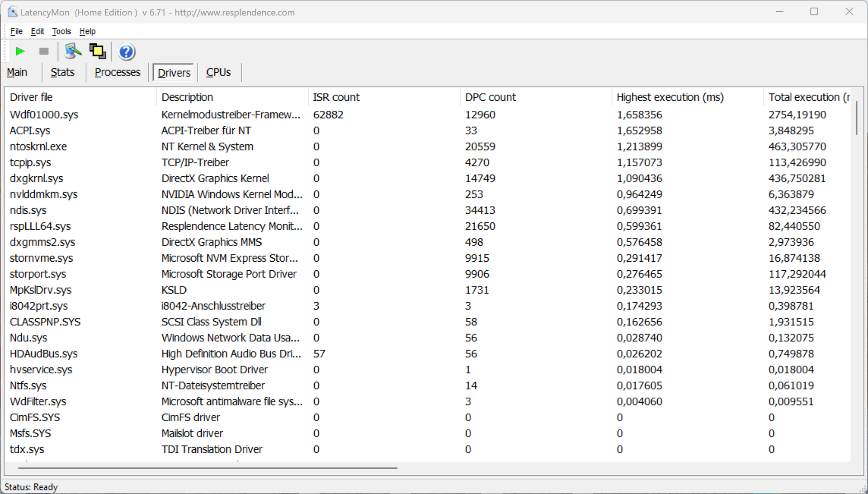Open the options tool icon

click(72, 52)
